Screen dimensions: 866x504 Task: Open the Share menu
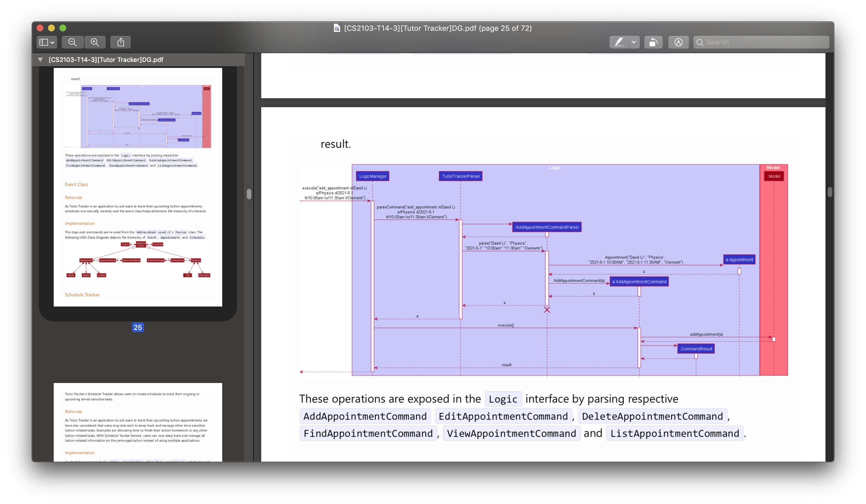[121, 42]
